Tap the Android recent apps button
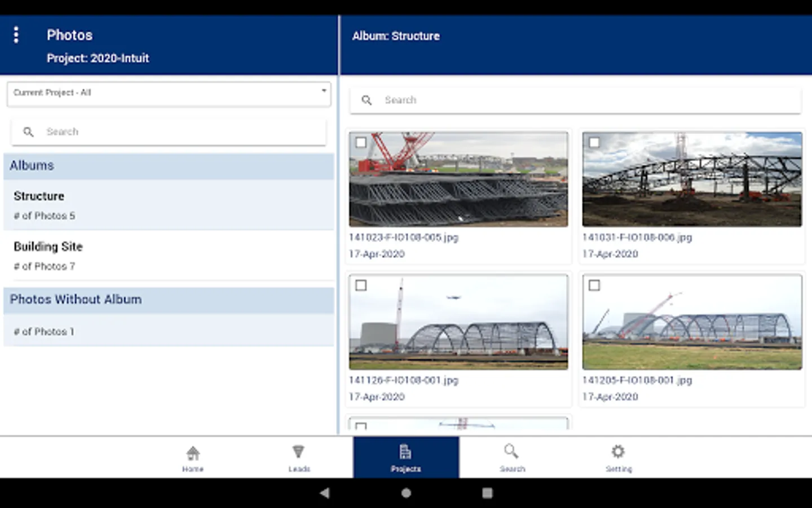The image size is (812, 508). point(487,493)
